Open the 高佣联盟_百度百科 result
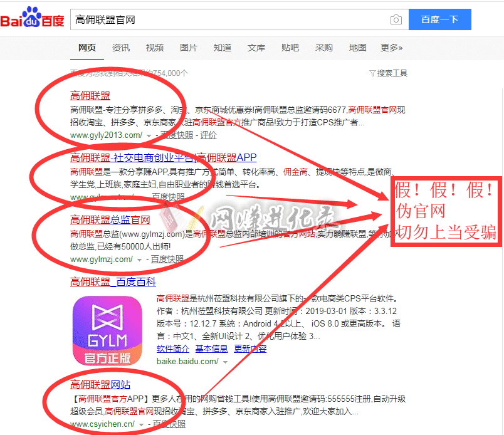 (x=113, y=282)
